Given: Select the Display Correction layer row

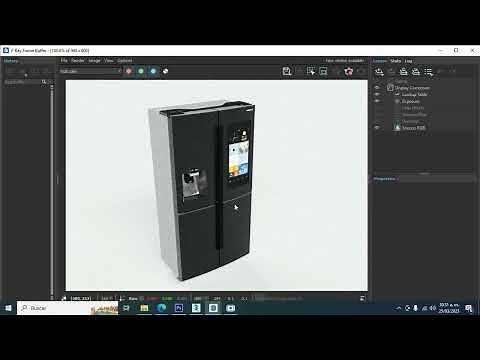Looking at the screenshot, I should (x=412, y=88).
